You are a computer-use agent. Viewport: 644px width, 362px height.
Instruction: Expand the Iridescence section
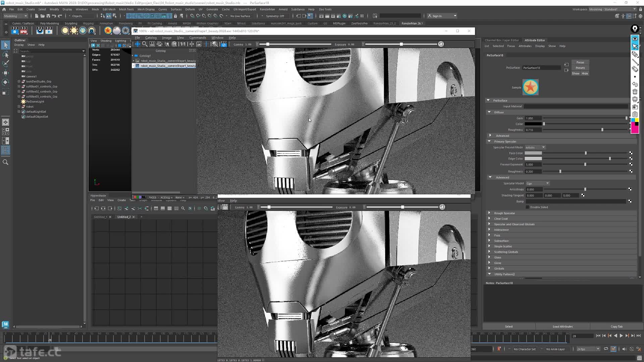(x=489, y=230)
